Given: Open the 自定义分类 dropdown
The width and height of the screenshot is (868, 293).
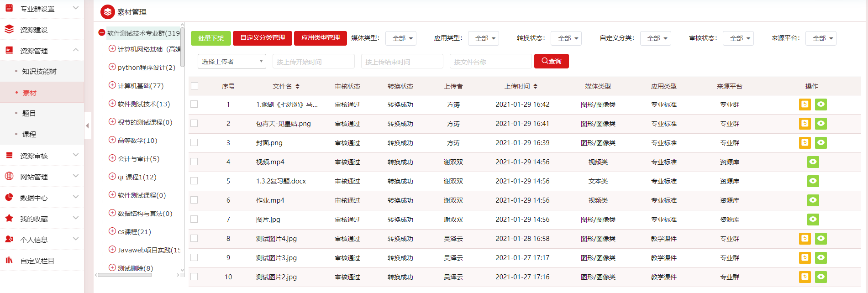Looking at the screenshot, I should pos(656,38).
